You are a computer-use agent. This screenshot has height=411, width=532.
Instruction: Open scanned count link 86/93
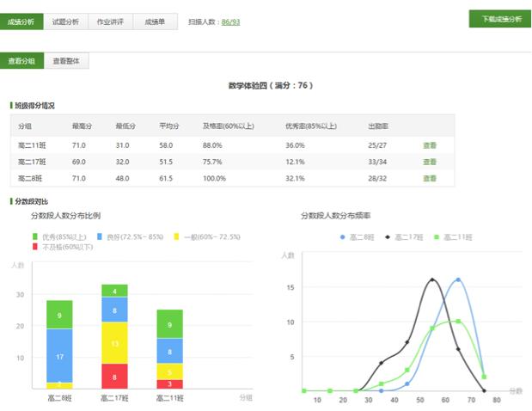click(x=230, y=22)
